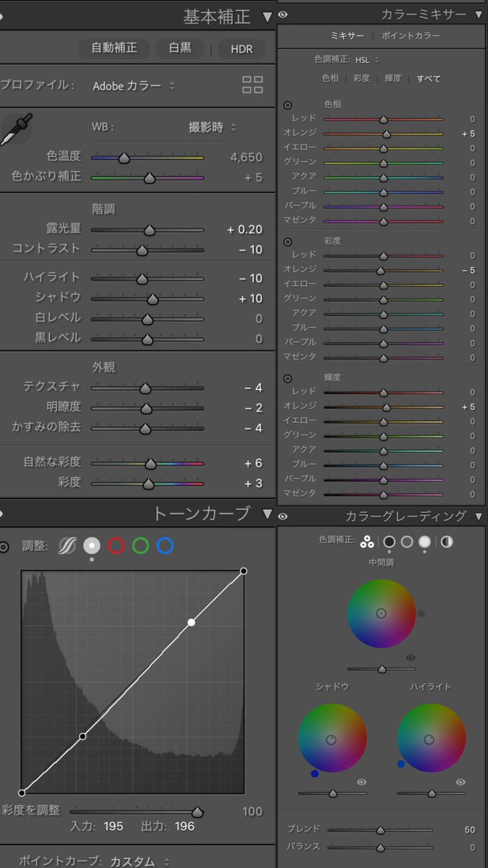The width and height of the screenshot is (488, 868).
Task: Click the コントラスト value − 10
Action: [250, 249]
